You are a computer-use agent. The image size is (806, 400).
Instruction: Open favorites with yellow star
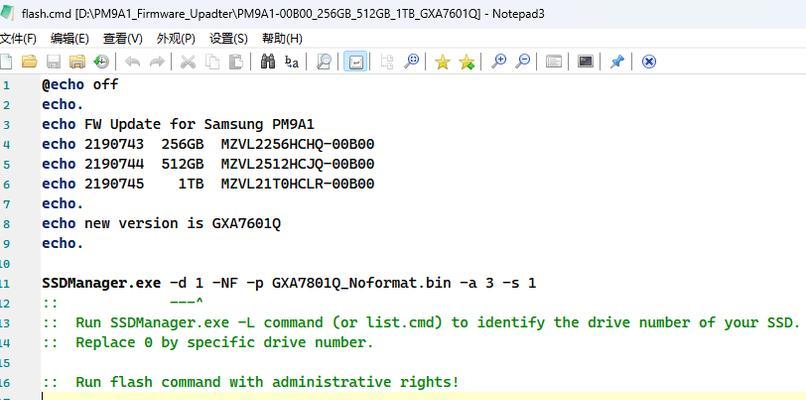click(443, 62)
